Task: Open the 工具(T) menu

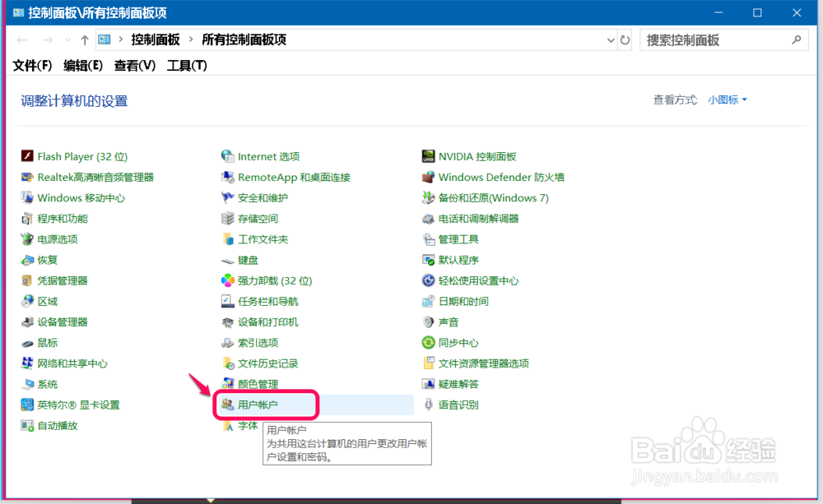Action: 187,66
